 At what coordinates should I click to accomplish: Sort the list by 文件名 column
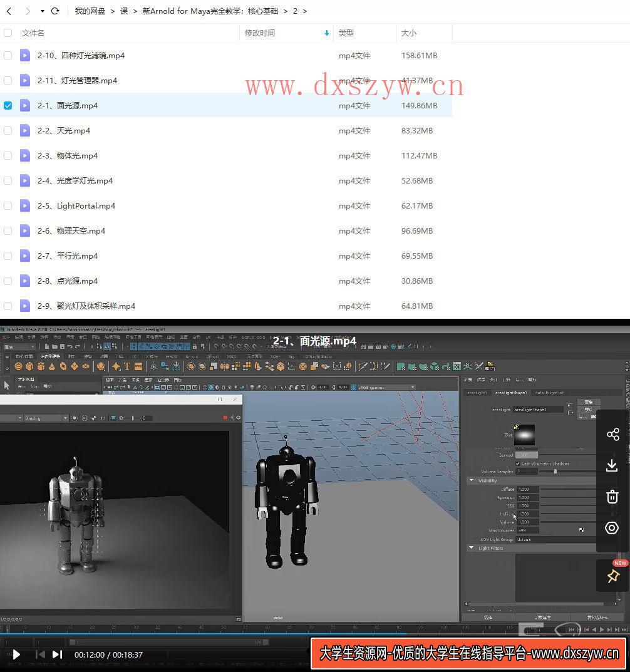(x=33, y=33)
